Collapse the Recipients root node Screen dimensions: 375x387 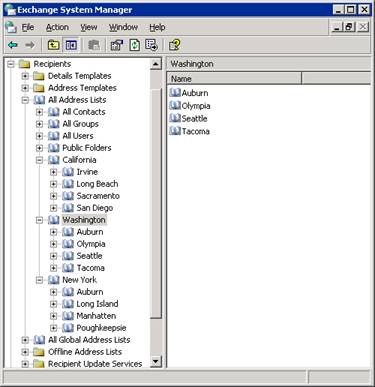click(x=11, y=64)
